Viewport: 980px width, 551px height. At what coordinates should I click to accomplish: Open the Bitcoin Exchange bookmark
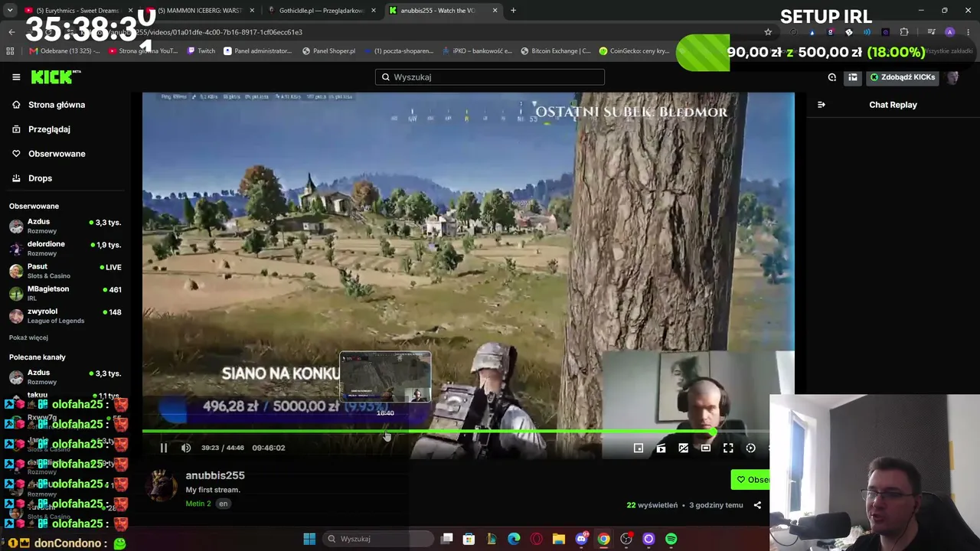pyautogui.click(x=555, y=51)
